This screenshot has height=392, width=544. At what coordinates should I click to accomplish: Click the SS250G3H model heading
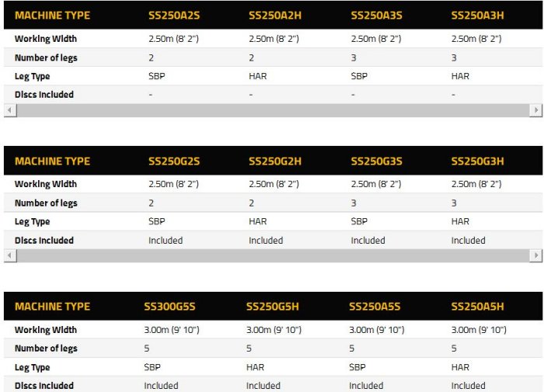click(477, 161)
